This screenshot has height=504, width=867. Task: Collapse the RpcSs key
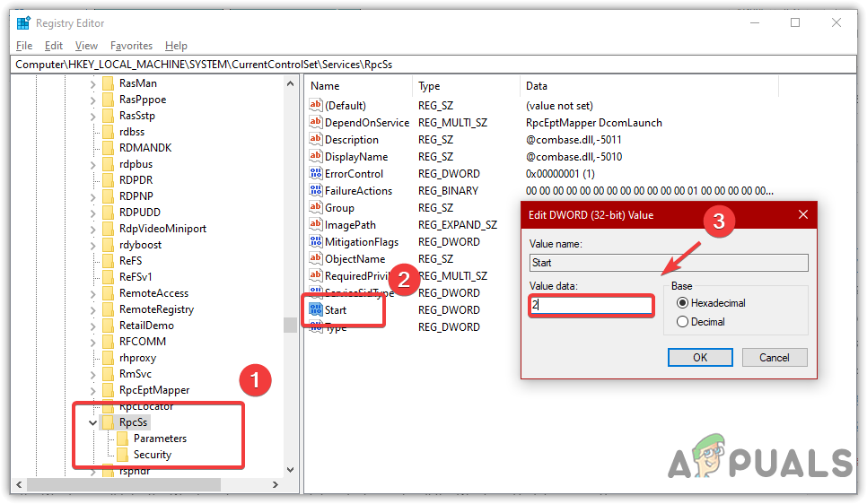click(x=92, y=422)
